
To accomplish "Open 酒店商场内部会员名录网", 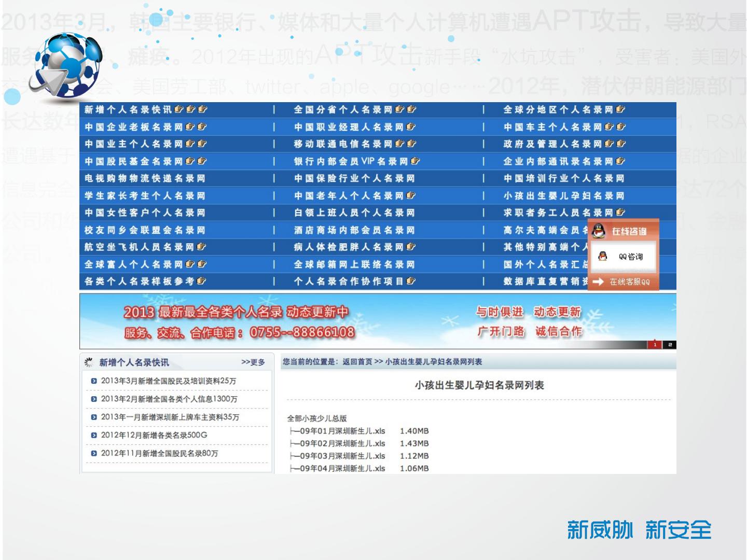I will click(x=354, y=230).
